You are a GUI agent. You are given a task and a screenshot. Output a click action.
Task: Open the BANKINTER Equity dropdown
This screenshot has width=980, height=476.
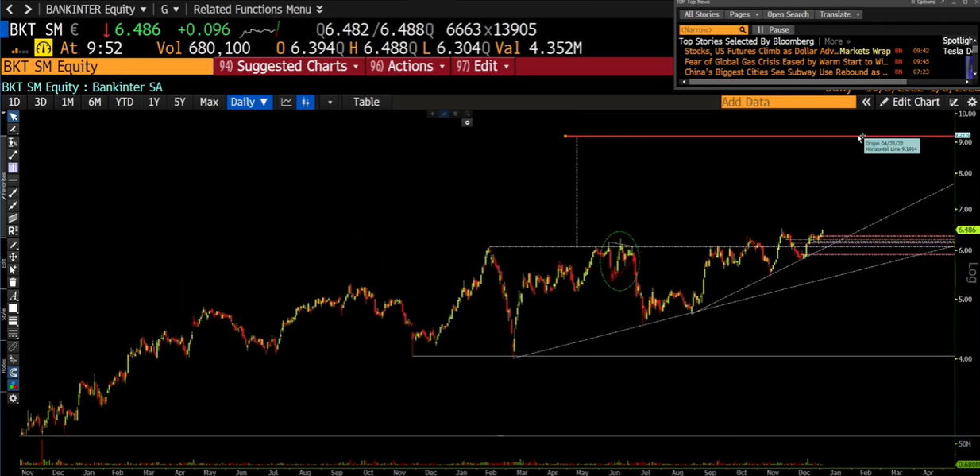click(95, 9)
